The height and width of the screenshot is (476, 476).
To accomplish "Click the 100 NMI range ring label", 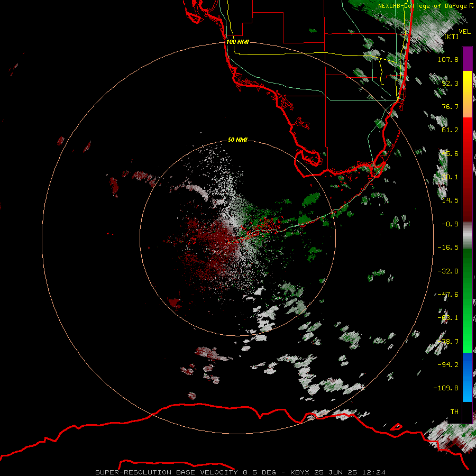I will (x=237, y=42).
